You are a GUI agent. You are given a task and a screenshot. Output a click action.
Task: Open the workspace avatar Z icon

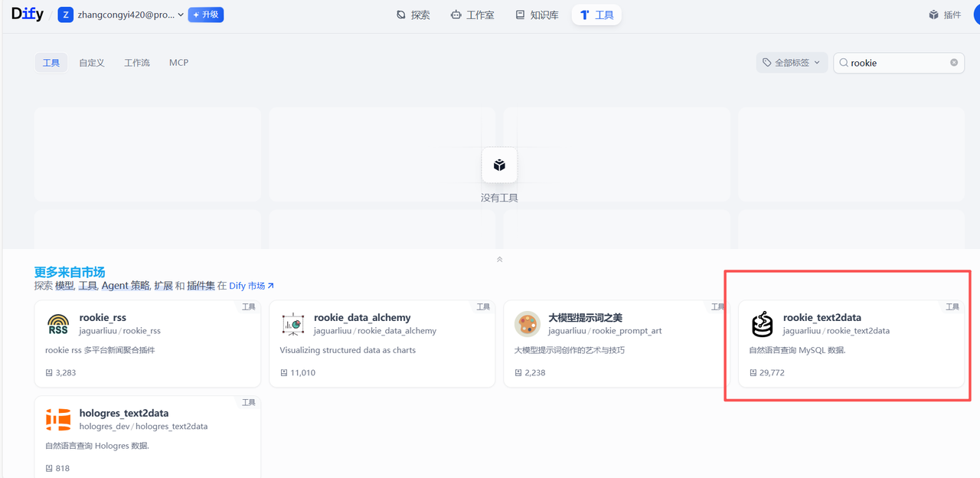66,15
